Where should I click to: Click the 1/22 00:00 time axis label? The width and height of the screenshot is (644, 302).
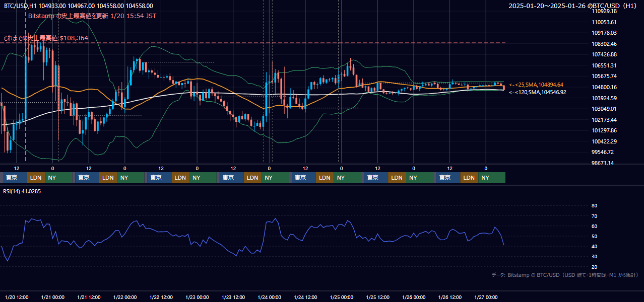[x=125, y=297]
